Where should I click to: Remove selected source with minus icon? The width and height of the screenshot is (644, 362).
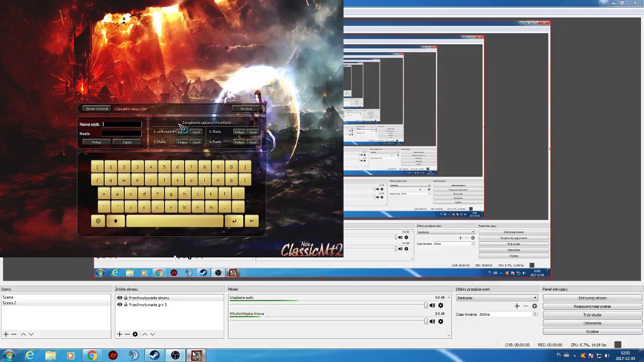tap(127, 334)
